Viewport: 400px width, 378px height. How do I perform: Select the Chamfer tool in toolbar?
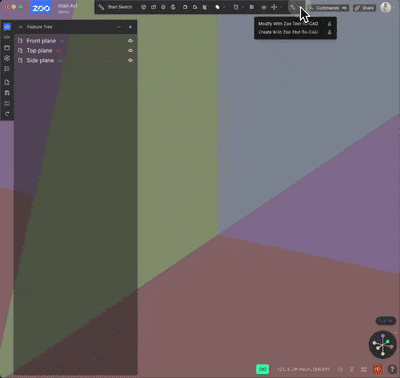click(x=195, y=7)
